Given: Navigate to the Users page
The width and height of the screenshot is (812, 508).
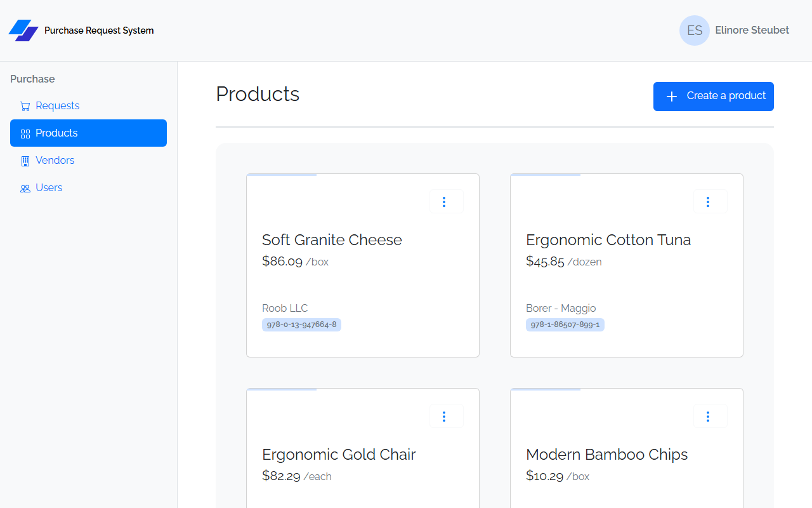Looking at the screenshot, I should [88, 188].
